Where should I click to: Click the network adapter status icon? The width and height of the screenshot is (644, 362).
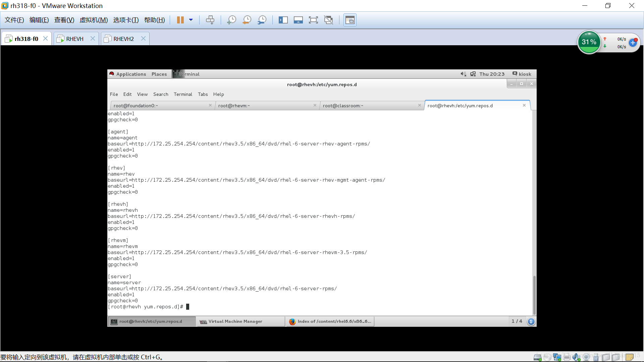coord(557,357)
